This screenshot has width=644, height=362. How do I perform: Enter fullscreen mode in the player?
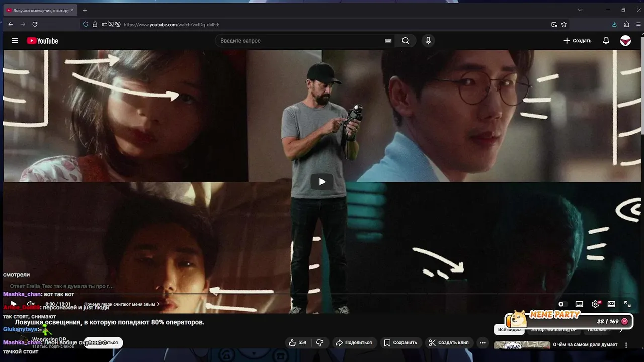coord(627,304)
